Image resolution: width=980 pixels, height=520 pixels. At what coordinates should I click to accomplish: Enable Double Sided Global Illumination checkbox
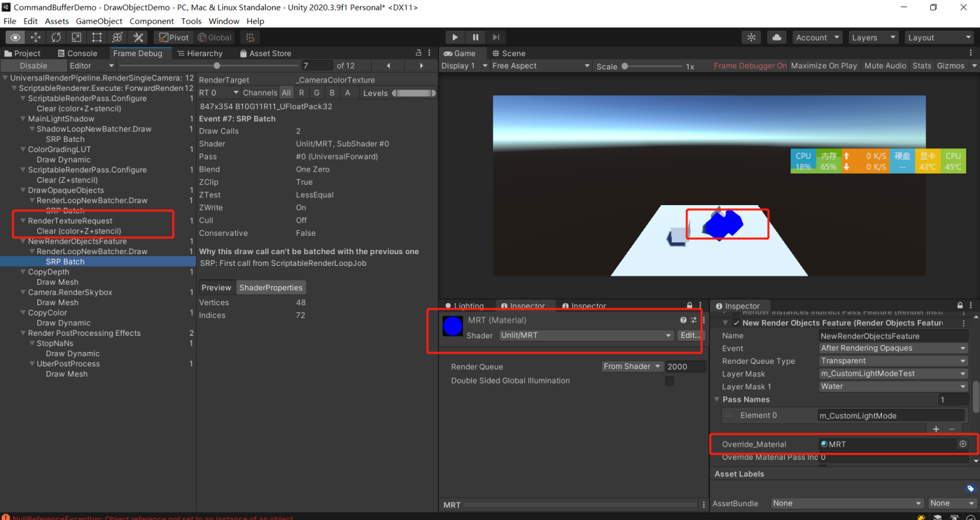[669, 381]
